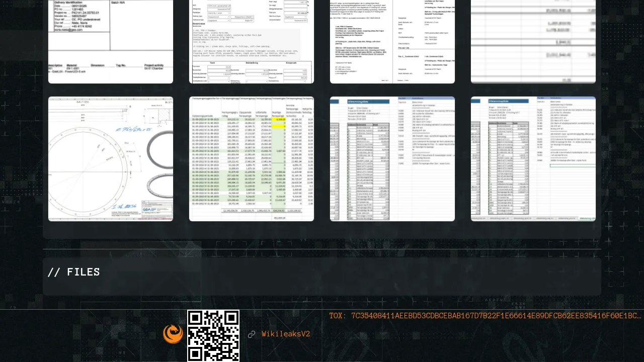Click the TOX ID address string
Image resolution: width=644 pixels, height=362 pixels.
click(496, 316)
